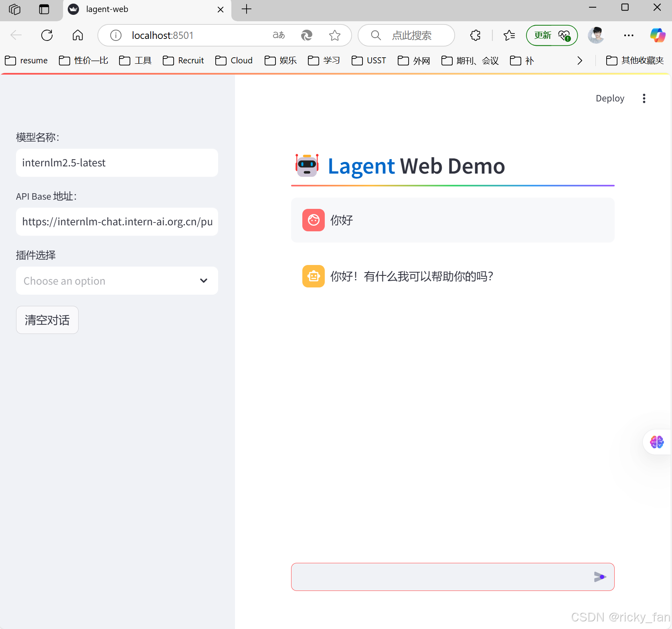Go to browser home page
This screenshot has height=629, width=672.
point(78,35)
